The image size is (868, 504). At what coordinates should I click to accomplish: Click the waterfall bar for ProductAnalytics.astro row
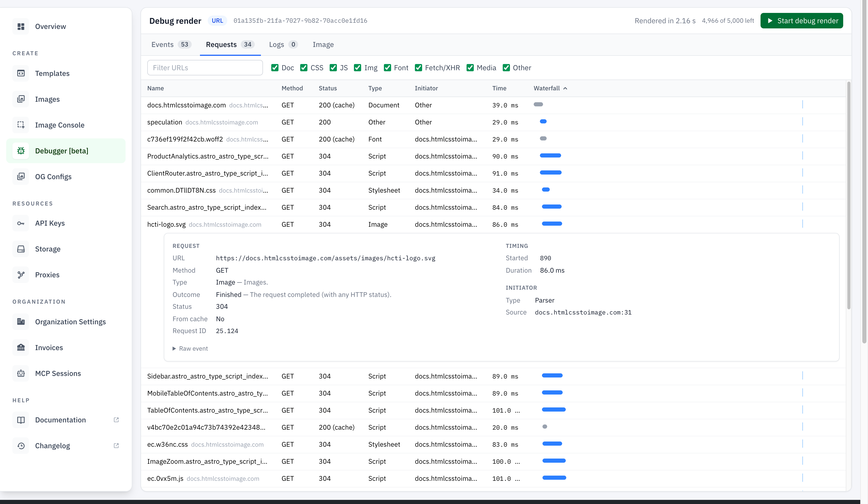[550, 156]
